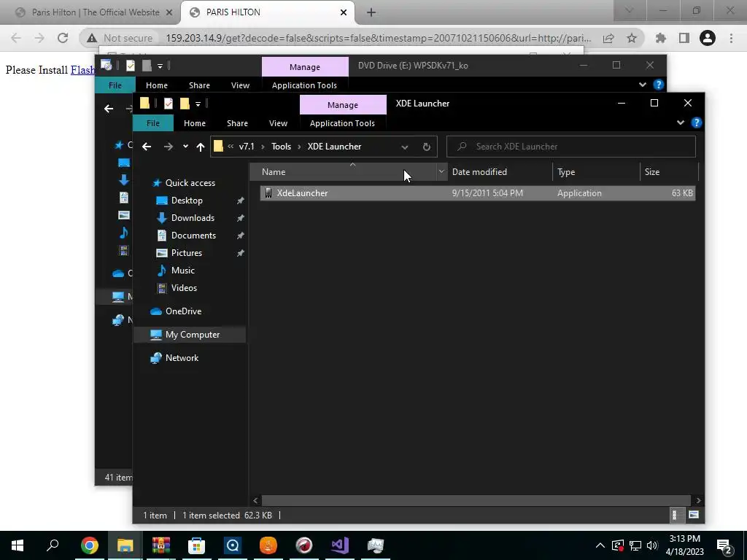Open Home tab in DVD Drive window
The width and height of the screenshot is (747, 560).
(156, 85)
